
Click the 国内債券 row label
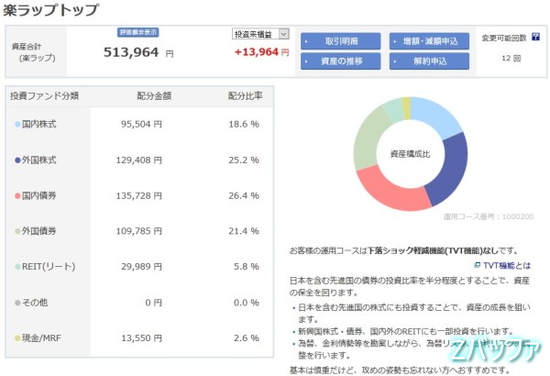(39, 196)
